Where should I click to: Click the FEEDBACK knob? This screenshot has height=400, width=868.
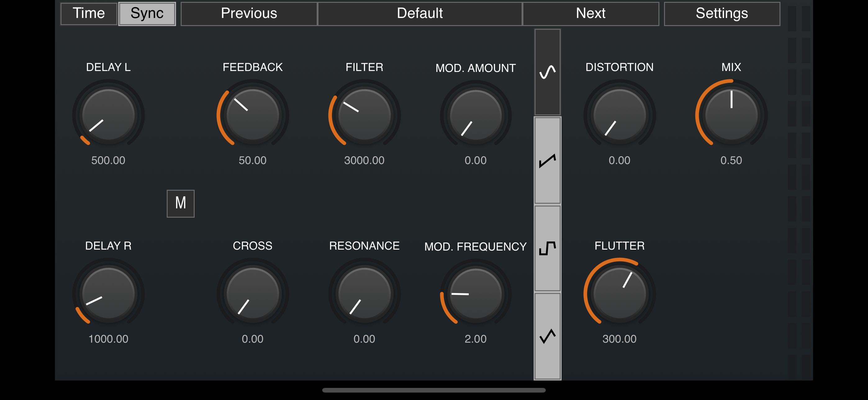point(253,114)
